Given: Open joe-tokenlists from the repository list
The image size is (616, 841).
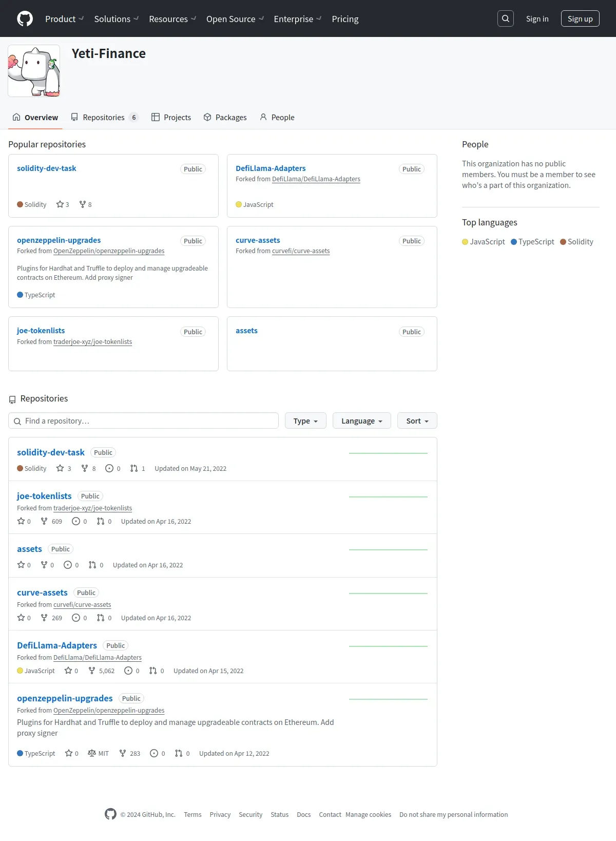Looking at the screenshot, I should point(44,496).
